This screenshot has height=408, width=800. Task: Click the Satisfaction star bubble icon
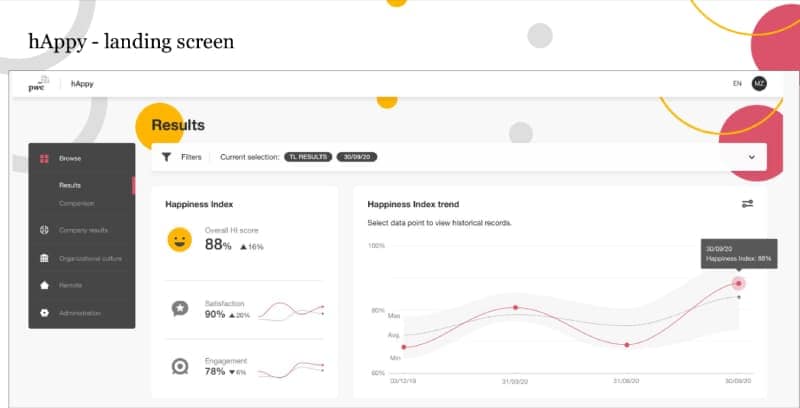coord(179,309)
